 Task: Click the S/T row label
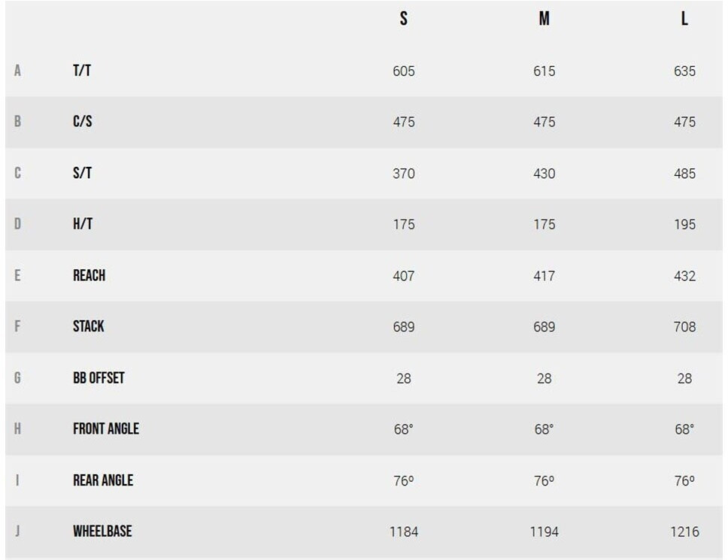82,173
